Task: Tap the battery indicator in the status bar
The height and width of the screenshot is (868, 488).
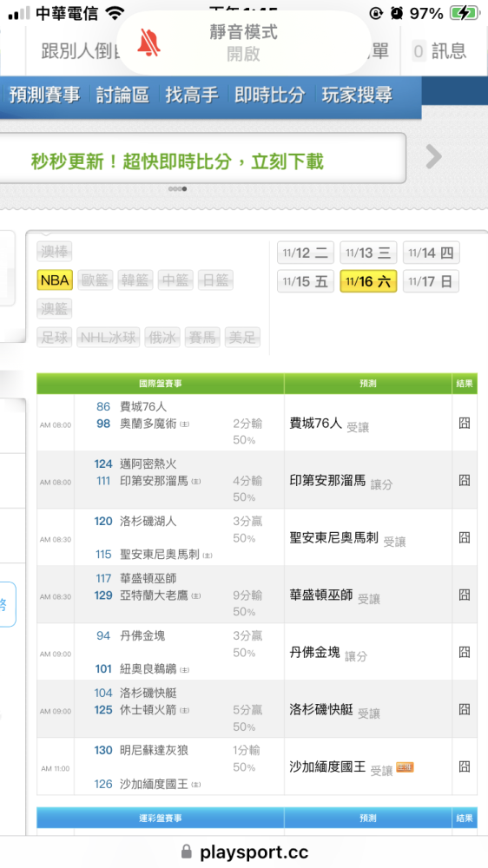Action: click(464, 13)
